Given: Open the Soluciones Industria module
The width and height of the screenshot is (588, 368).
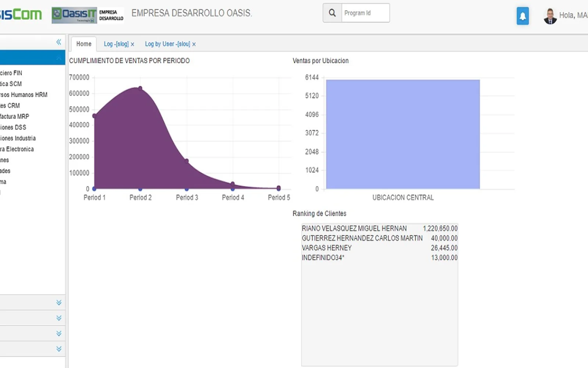Looking at the screenshot, I should [18, 138].
